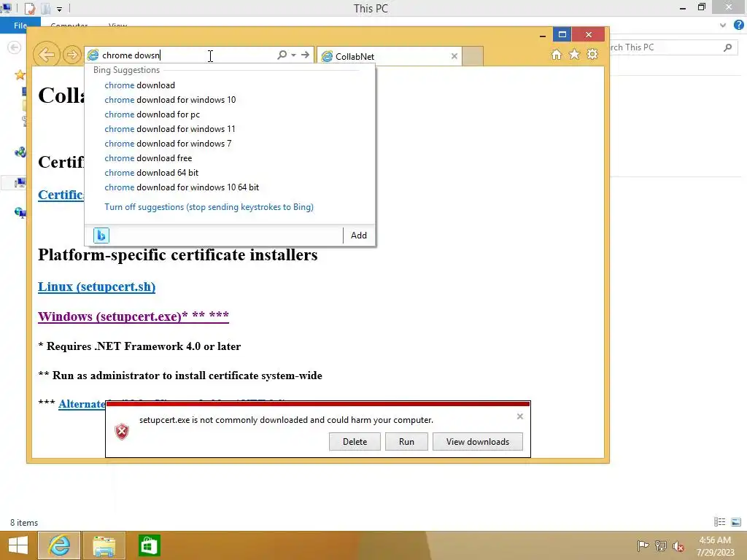Click View downloads button

[477, 441]
